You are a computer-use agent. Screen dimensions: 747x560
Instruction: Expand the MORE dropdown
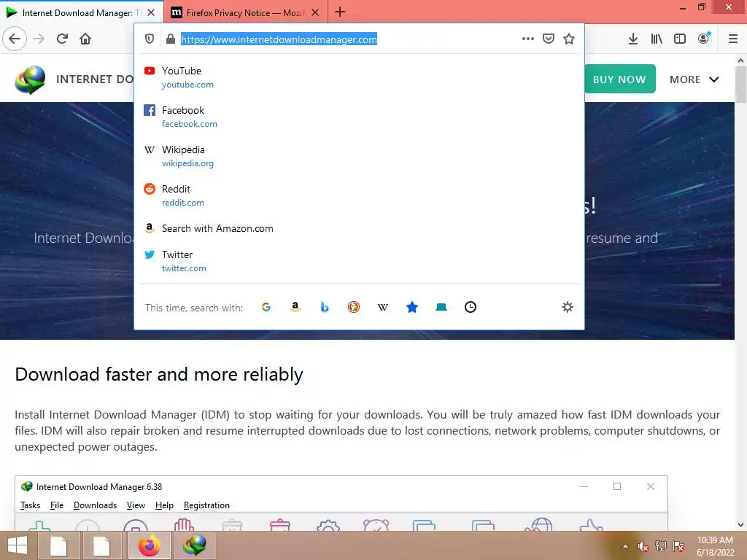pos(694,79)
